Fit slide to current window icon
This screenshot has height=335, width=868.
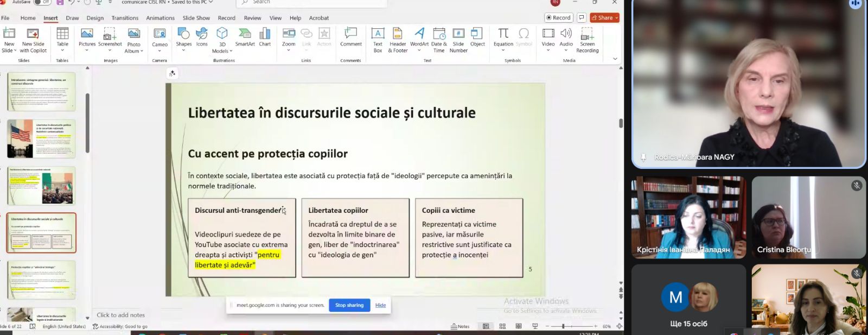point(619,326)
